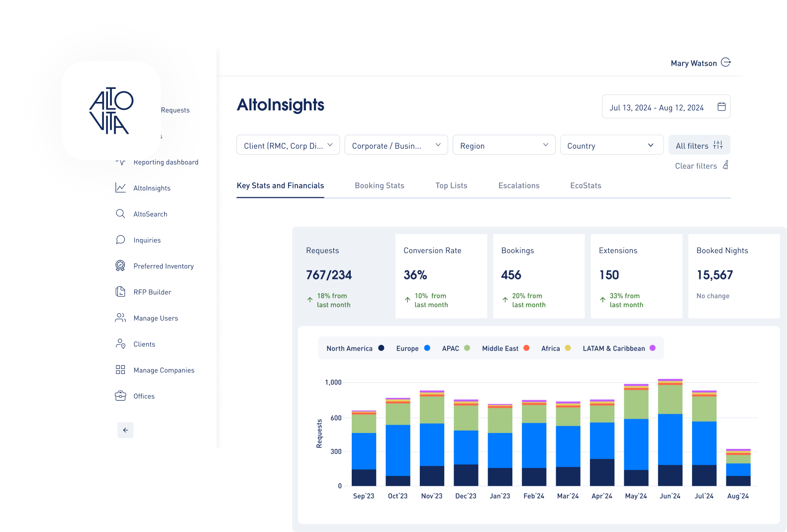Click the Booked Nights stat card
Screen dimensions: 787x532
(734, 276)
